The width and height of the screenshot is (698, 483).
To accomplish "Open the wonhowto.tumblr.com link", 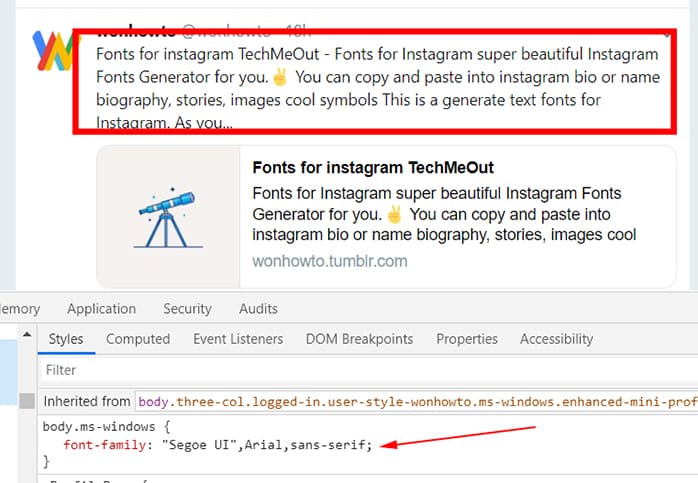I will (x=330, y=261).
